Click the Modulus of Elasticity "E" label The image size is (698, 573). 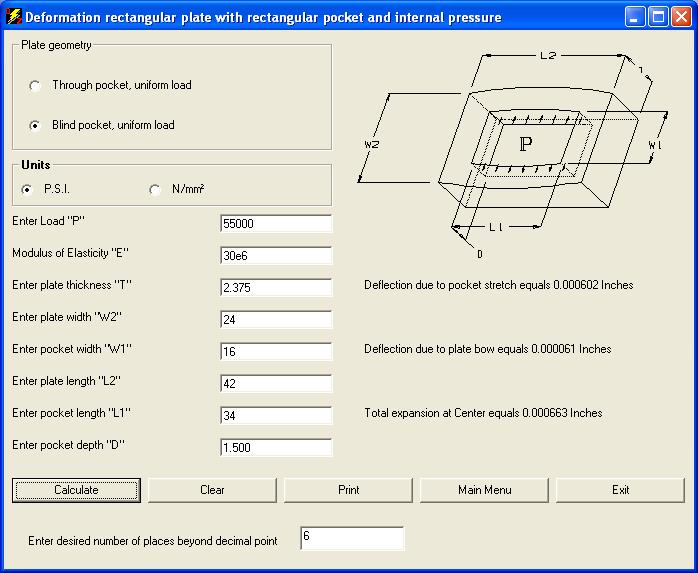pyautogui.click(x=70, y=253)
